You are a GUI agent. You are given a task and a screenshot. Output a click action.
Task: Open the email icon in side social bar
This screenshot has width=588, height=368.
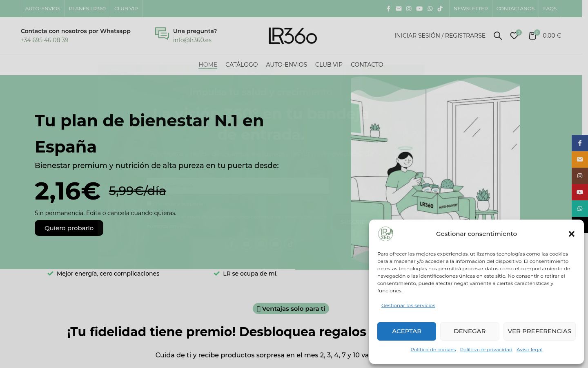pos(580,159)
